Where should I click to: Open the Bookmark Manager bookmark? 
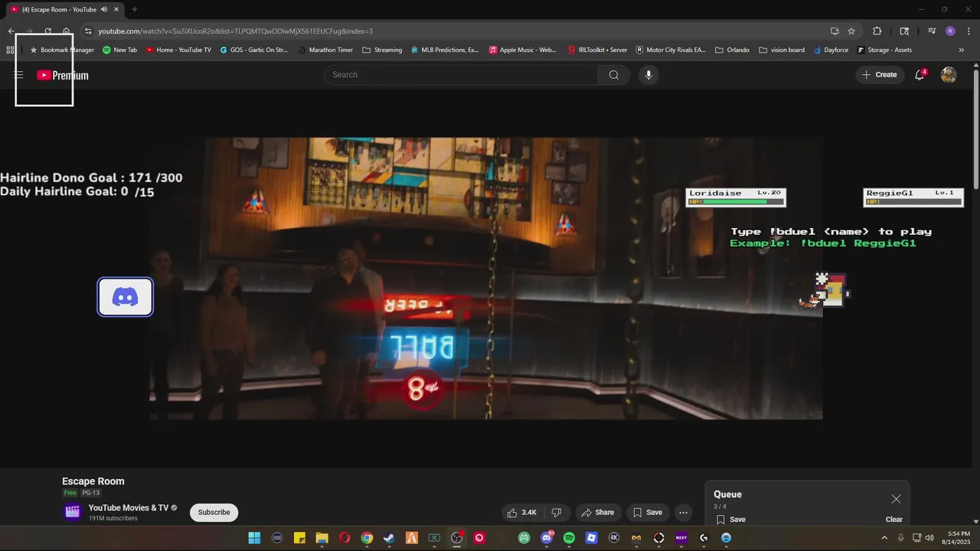(x=61, y=50)
